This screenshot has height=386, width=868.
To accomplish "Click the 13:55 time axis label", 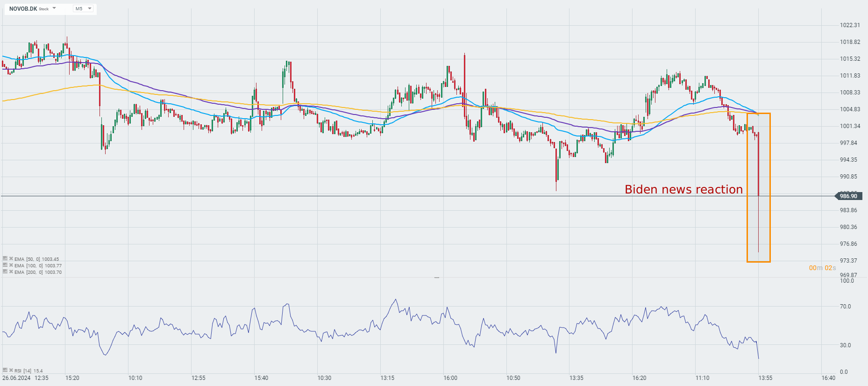I will (765, 378).
